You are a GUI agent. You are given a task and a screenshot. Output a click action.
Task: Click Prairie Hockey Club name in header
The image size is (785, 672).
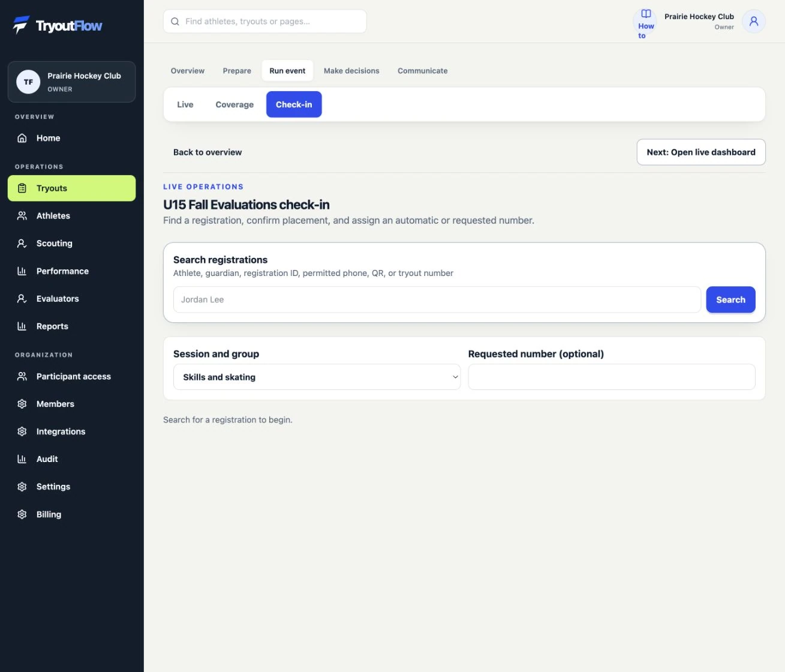coord(699,17)
